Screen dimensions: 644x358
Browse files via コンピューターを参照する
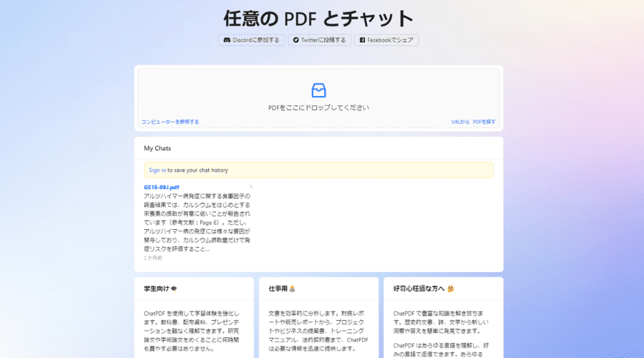(170, 122)
